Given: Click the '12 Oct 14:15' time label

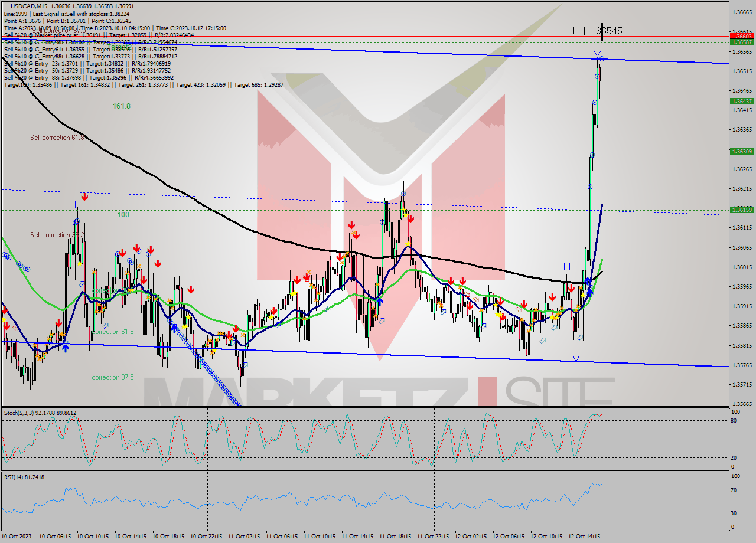Looking at the screenshot, I should tap(584, 537).
